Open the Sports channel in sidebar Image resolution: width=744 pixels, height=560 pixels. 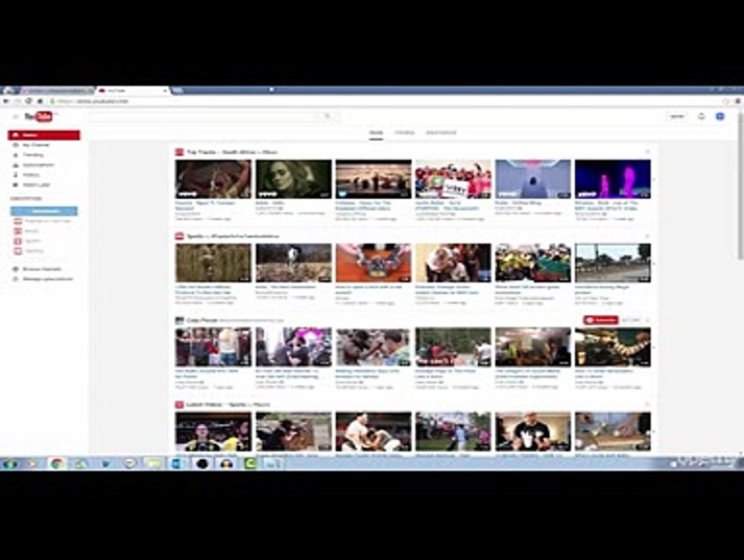(27, 241)
